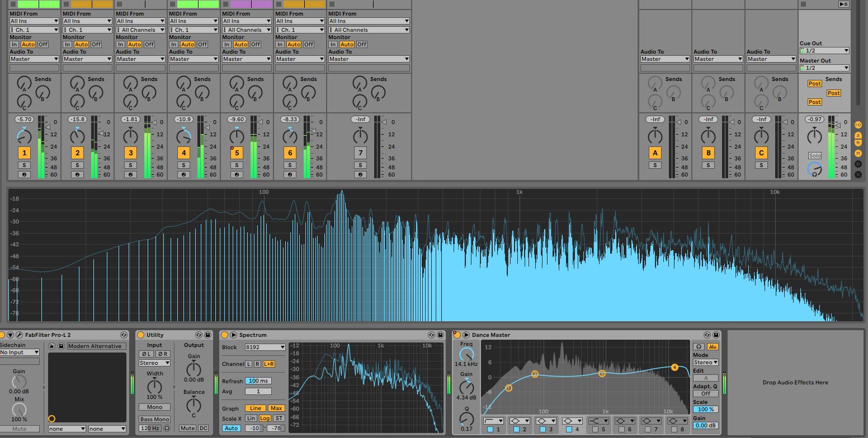Solo track 3 with its S button

(130, 165)
